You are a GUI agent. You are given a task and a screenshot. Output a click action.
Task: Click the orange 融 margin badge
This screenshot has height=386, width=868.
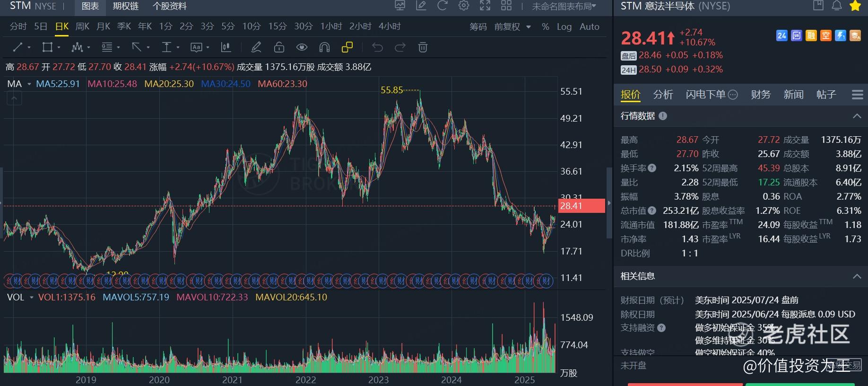pos(811,35)
